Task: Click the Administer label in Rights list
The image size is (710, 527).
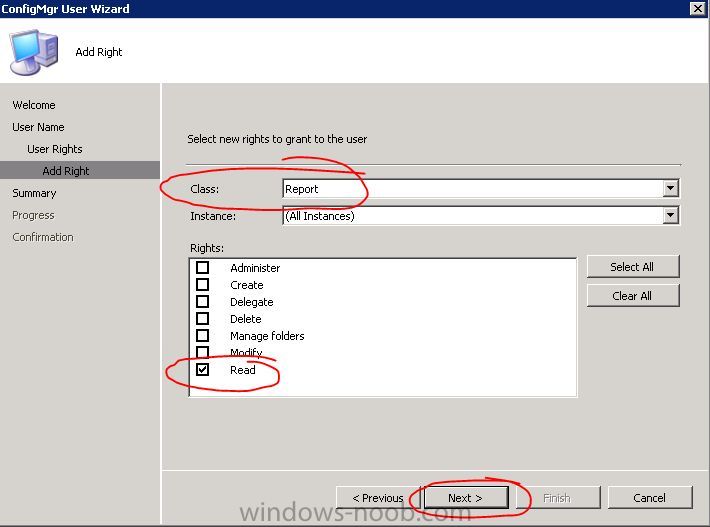Action: pos(255,268)
